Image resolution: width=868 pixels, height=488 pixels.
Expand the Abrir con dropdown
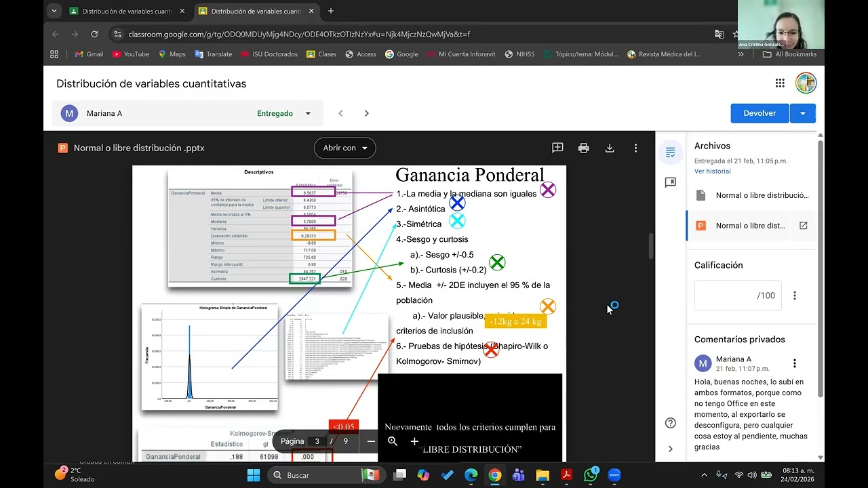tap(344, 148)
